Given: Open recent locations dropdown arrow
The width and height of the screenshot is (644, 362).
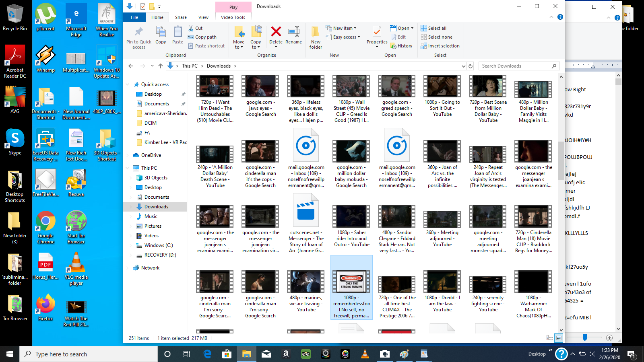Looking at the screenshot, I should [152, 66].
